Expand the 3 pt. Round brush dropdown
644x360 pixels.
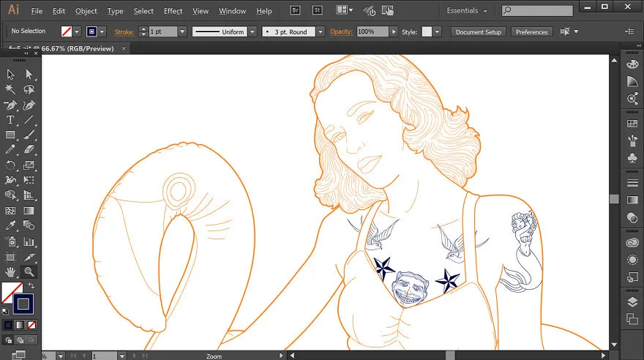321,31
